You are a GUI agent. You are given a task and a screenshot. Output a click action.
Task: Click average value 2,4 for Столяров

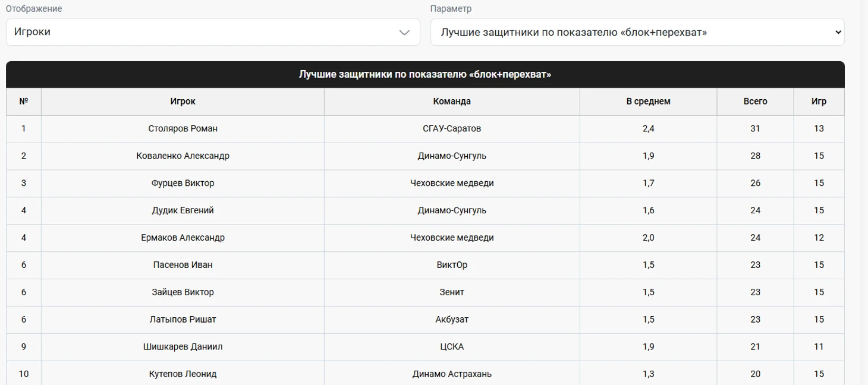[648, 128]
